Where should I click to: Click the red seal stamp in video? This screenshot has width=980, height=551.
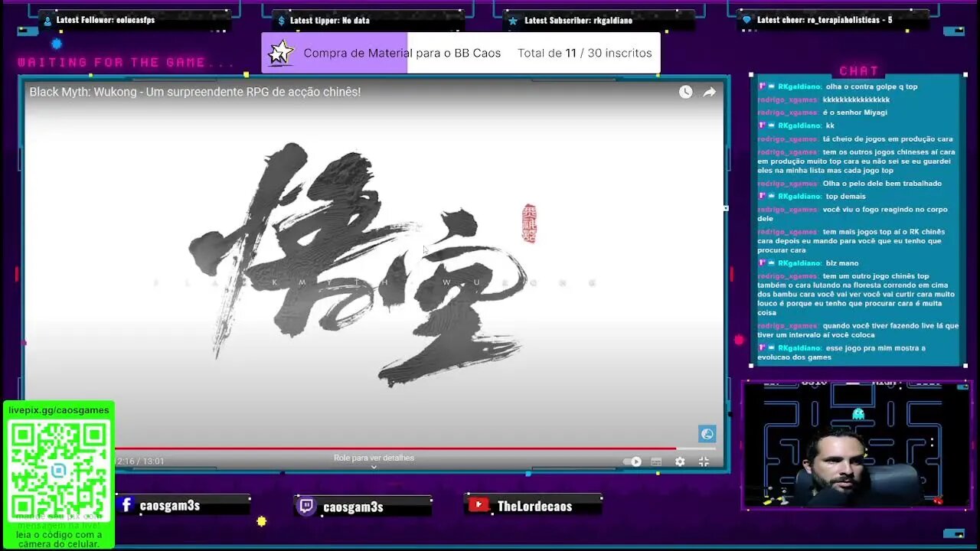point(528,223)
